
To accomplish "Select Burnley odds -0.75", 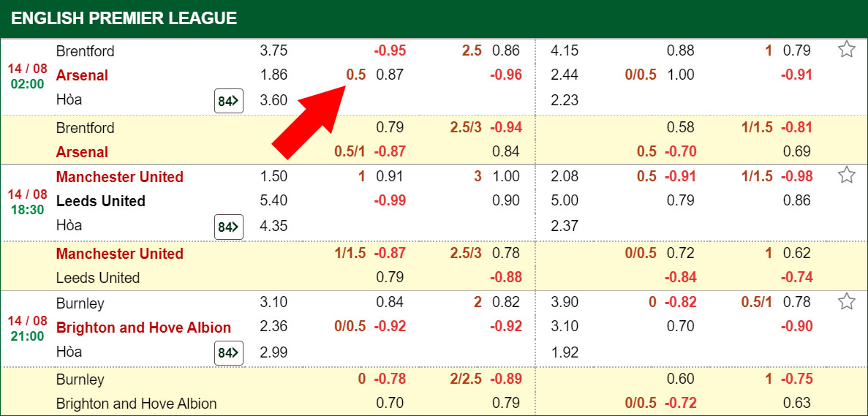I will (796, 379).
